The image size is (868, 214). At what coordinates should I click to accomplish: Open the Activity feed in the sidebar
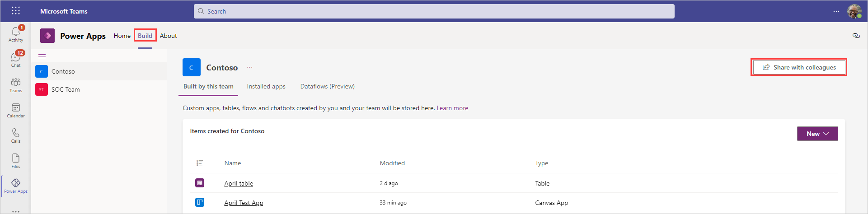point(16,34)
